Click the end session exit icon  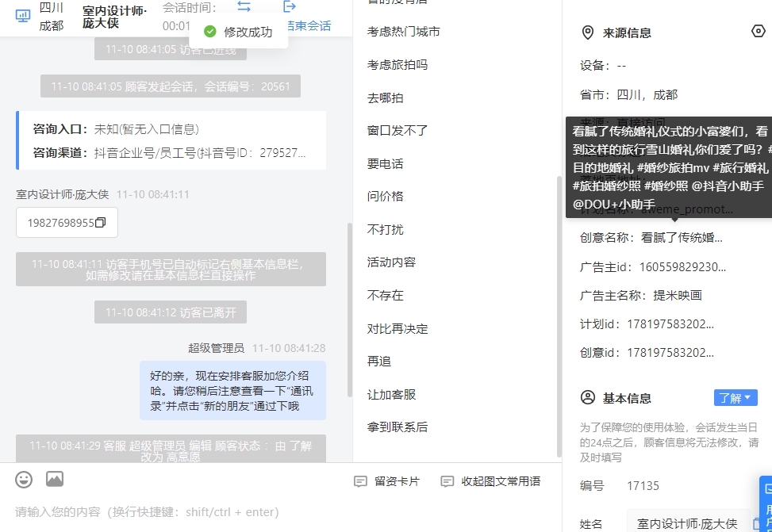click(290, 6)
